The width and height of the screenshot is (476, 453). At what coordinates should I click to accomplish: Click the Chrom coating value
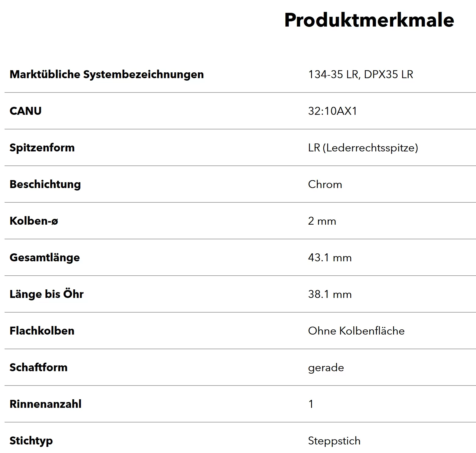(x=325, y=184)
